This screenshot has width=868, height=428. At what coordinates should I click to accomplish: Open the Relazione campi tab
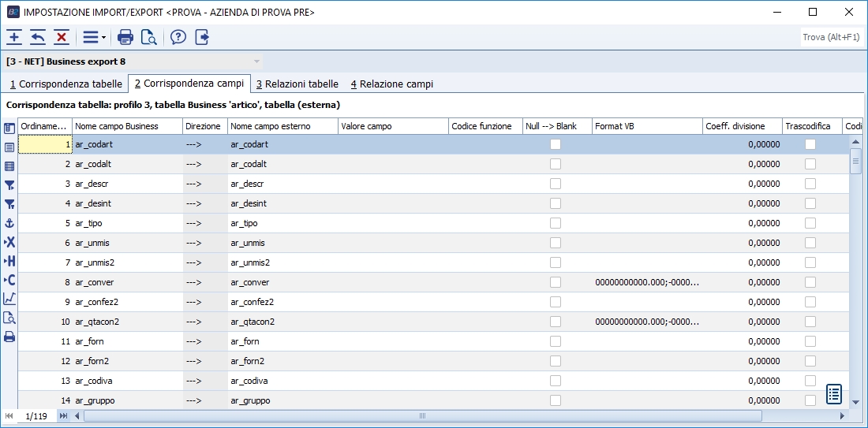392,84
